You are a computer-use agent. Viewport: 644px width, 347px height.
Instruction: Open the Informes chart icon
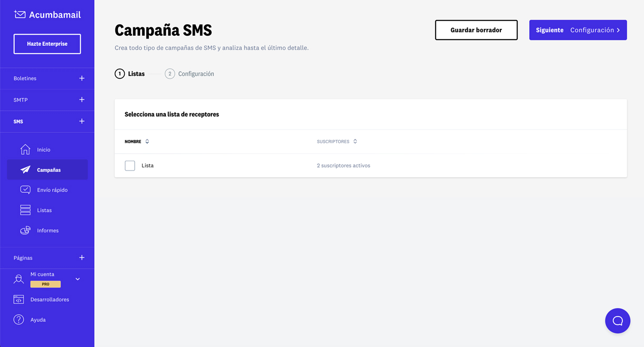click(25, 231)
